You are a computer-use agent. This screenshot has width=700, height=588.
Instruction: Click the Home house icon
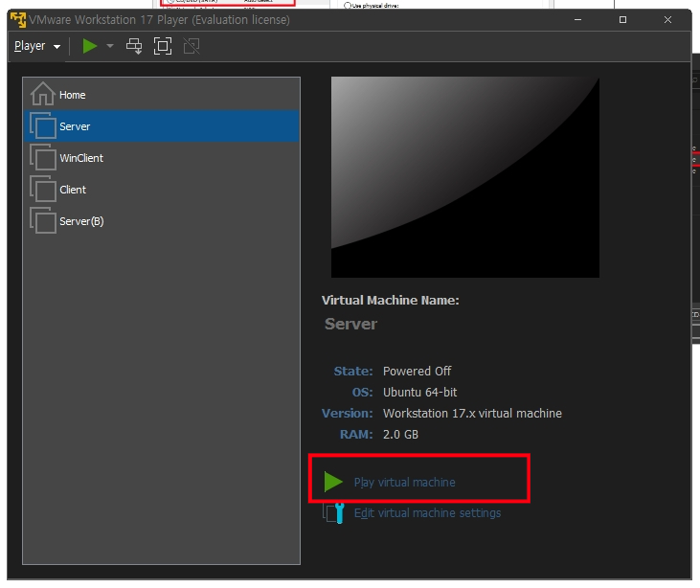[42, 94]
